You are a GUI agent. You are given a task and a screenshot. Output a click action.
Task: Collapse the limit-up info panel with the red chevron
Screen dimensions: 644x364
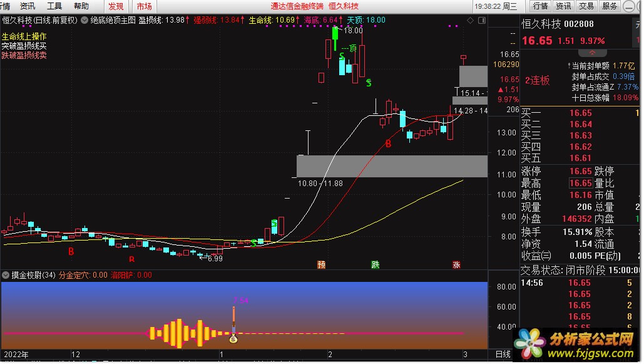tap(592, 53)
